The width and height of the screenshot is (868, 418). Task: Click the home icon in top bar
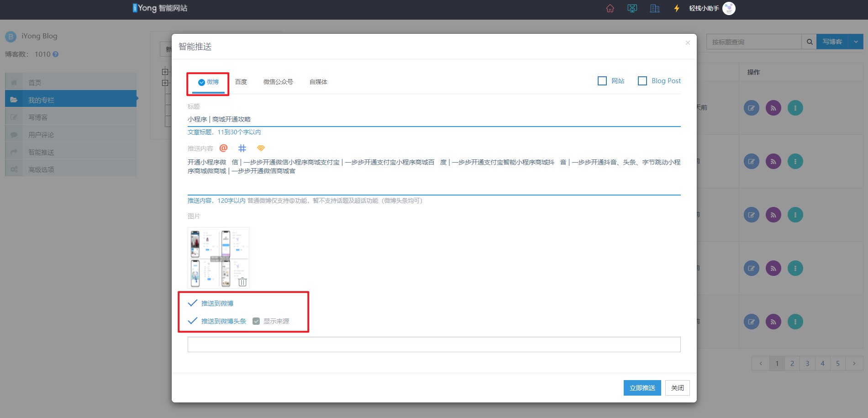coord(610,8)
